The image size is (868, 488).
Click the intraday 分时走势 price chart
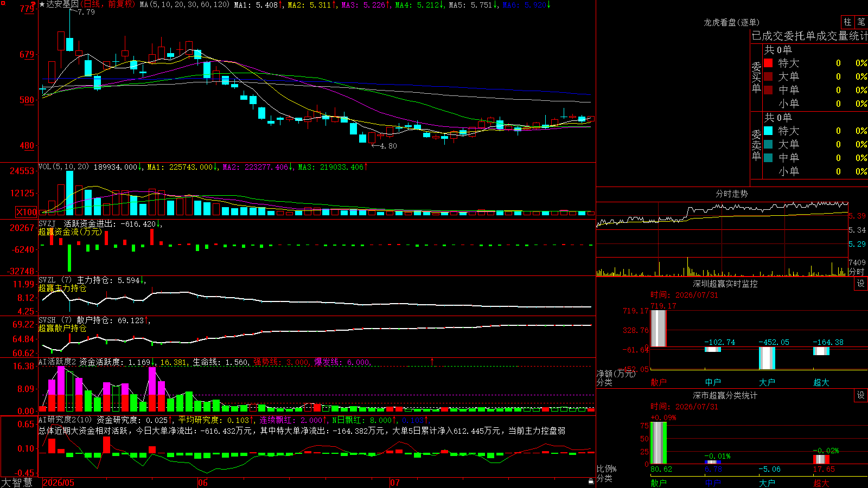click(722, 230)
